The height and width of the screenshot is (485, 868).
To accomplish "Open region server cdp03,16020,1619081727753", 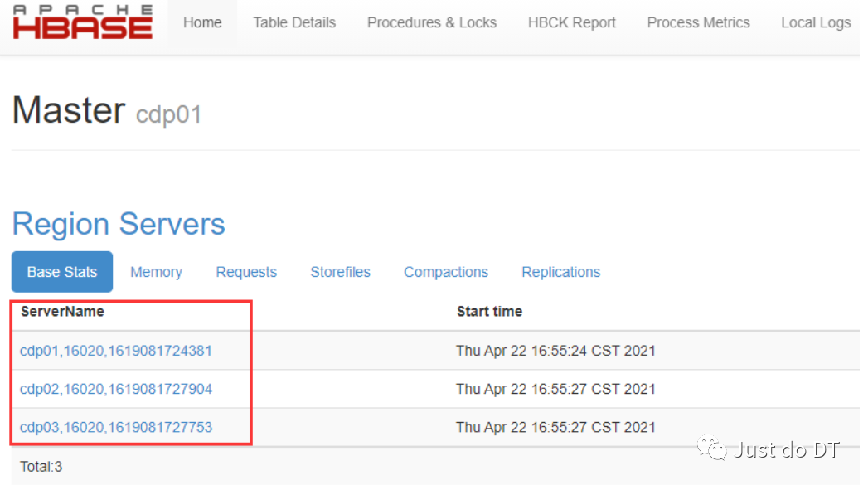I will [x=116, y=427].
